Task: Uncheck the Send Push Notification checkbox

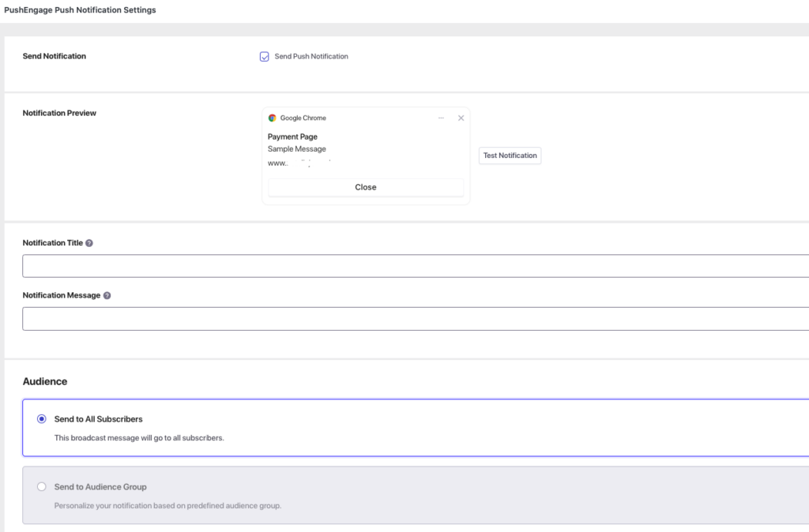Action: (x=265, y=57)
